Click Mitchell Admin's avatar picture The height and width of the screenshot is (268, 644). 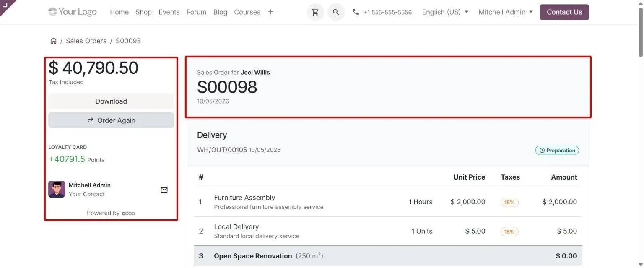pyautogui.click(x=57, y=189)
